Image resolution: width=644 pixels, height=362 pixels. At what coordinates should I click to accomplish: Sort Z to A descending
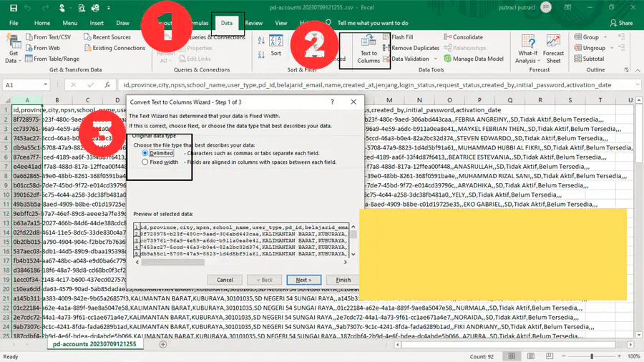click(x=261, y=55)
